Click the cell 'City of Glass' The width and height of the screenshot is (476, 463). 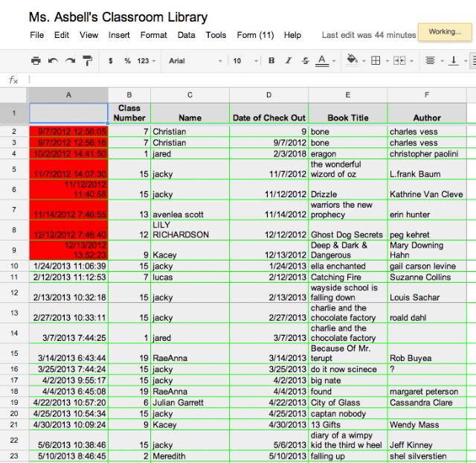tap(348, 403)
